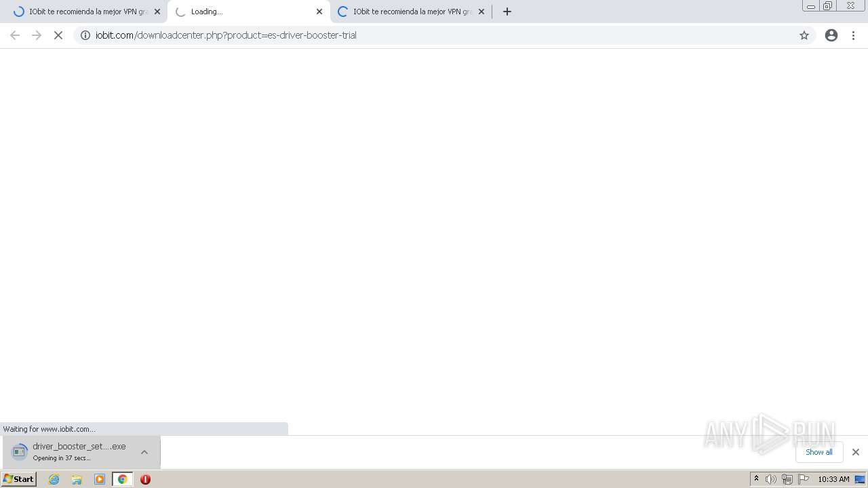Image resolution: width=868 pixels, height=488 pixels.
Task: Click the 10:33 AM clock
Action: [x=833, y=479]
